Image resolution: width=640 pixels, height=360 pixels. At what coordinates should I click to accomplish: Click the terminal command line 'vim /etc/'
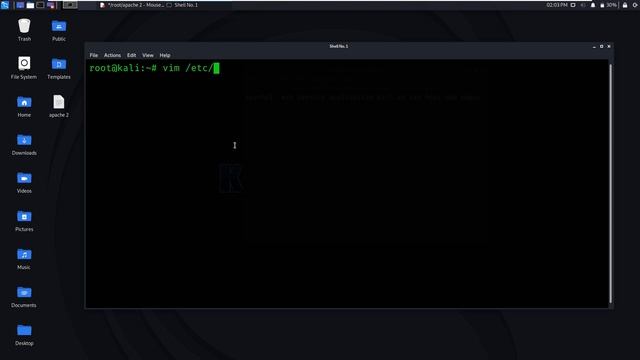pyautogui.click(x=188, y=68)
